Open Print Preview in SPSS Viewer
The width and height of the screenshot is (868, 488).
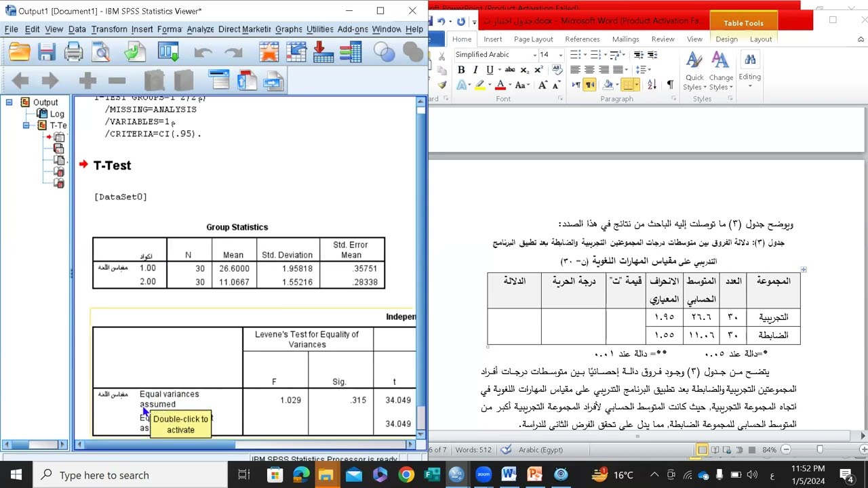pos(101,52)
